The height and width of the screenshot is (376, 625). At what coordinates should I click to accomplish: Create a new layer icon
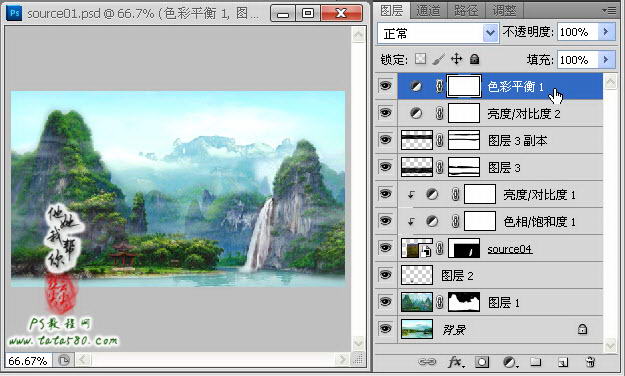coord(563,362)
